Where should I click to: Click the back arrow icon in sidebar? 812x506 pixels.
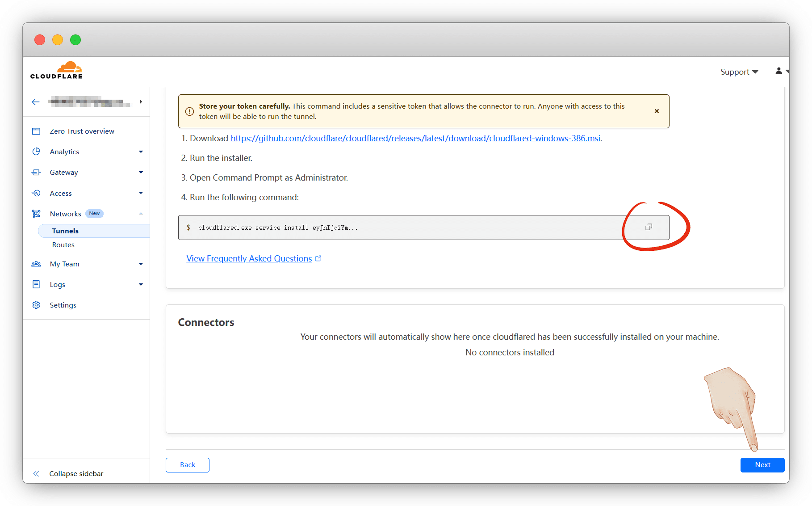(x=36, y=102)
